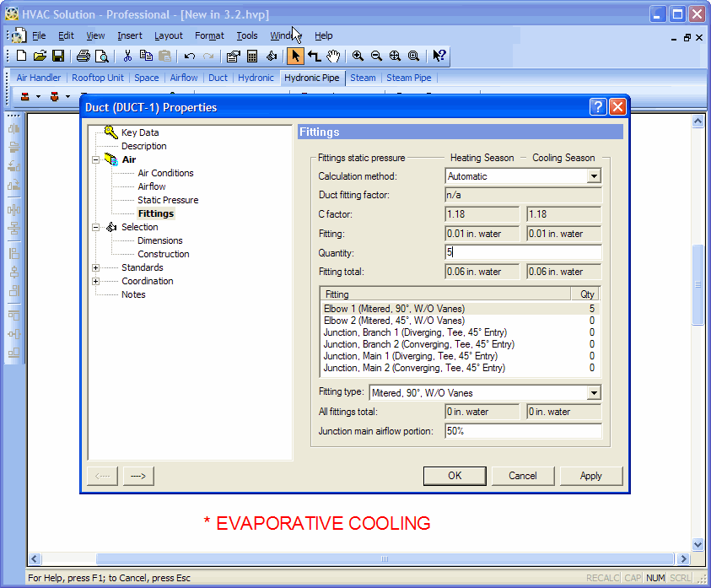The width and height of the screenshot is (711, 588).
Task: Open the File menu
Action: 39,35
